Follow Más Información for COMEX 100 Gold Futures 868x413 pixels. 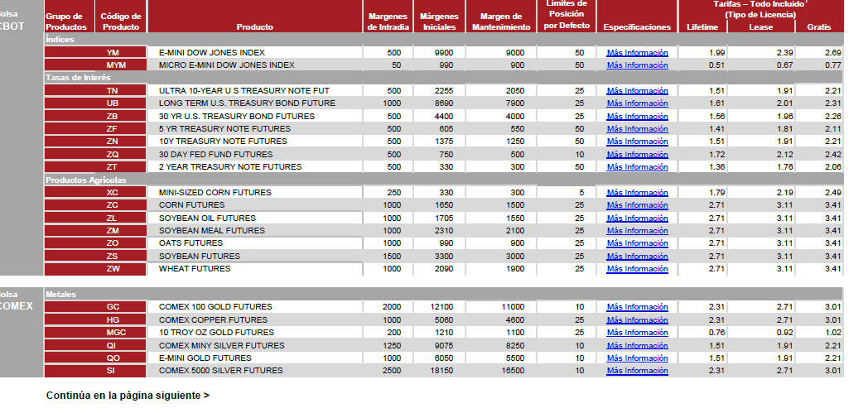637,307
